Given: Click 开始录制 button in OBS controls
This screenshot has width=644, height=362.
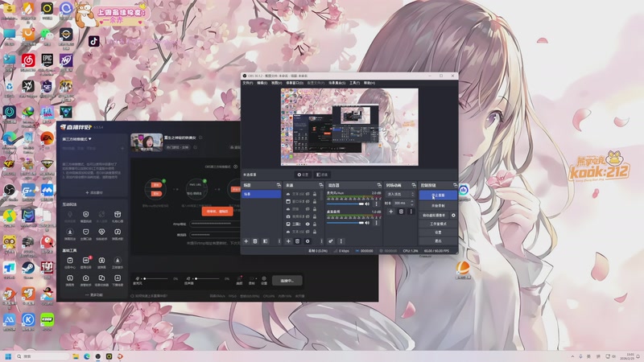Looking at the screenshot, I should coord(438,206).
